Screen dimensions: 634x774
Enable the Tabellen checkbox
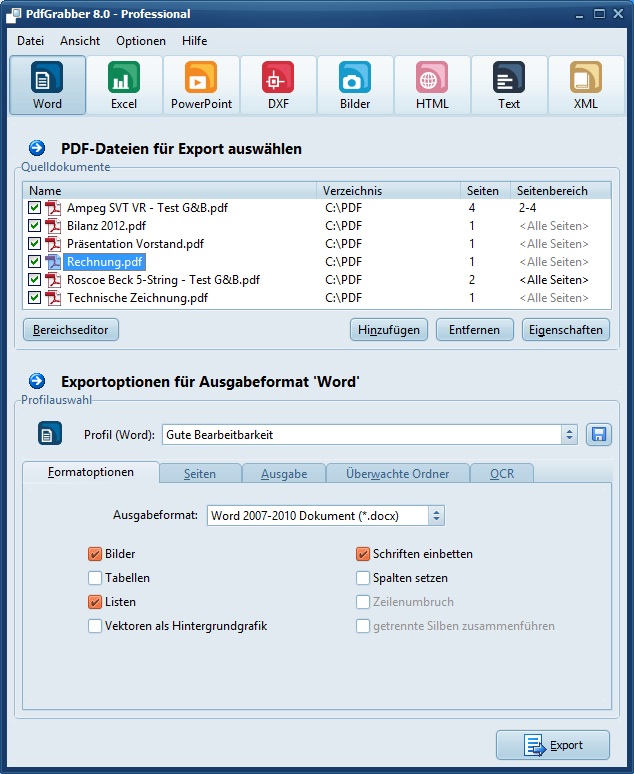tap(96, 578)
